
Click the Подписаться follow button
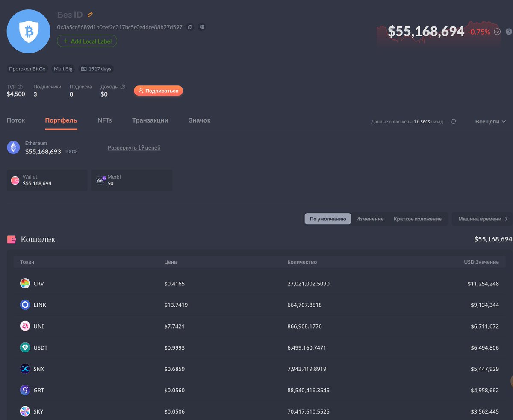point(159,91)
